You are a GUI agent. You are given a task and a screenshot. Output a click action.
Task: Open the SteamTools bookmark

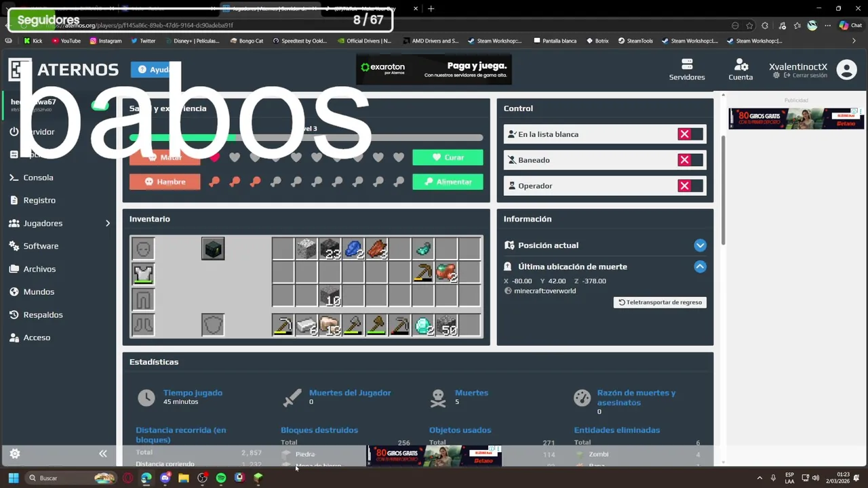coord(635,41)
